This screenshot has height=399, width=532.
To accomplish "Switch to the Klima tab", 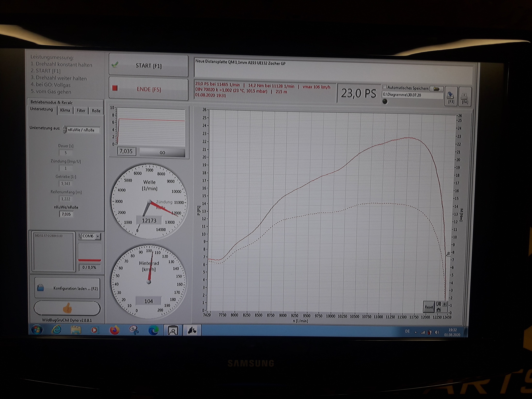I will pos(65,110).
